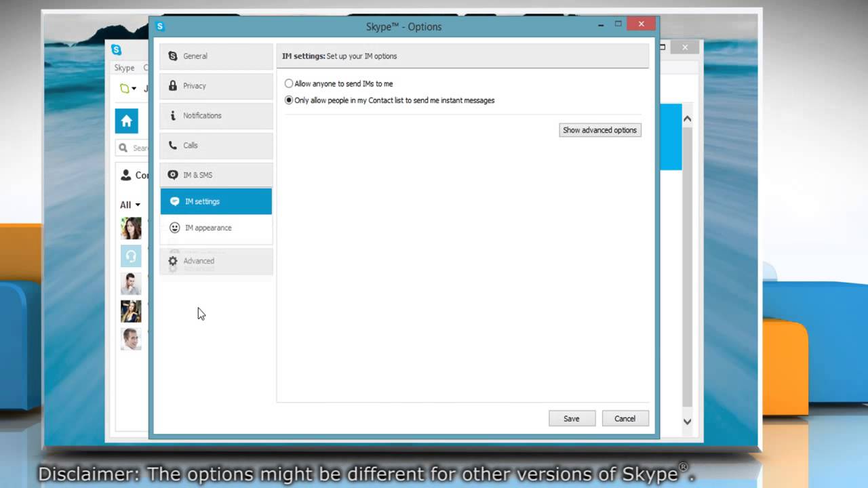Image resolution: width=868 pixels, height=488 pixels.
Task: Click the Search field in main Skype window
Action: pyautogui.click(x=132, y=148)
